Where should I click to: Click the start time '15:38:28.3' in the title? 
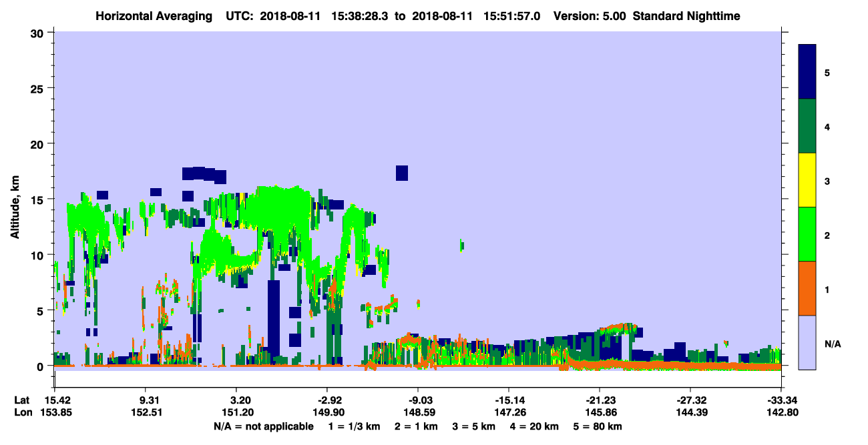[x=360, y=16]
